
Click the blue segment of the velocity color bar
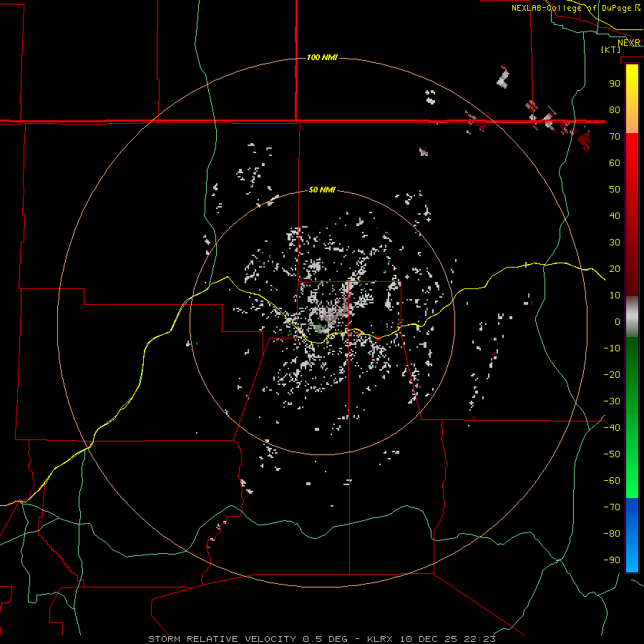[x=632, y=535]
